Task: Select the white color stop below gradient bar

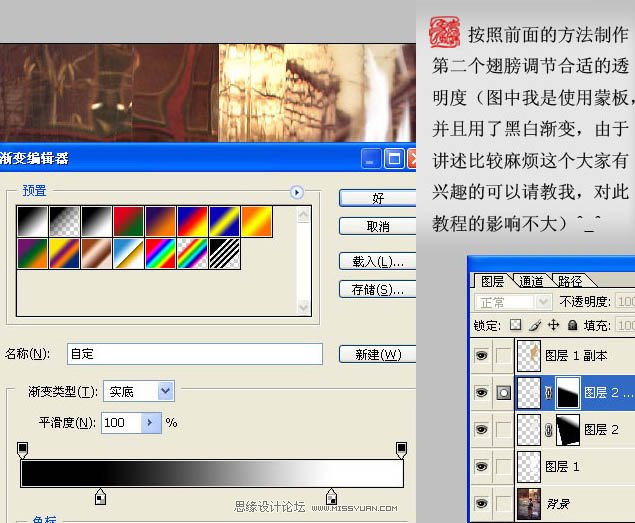Action: click(x=331, y=497)
